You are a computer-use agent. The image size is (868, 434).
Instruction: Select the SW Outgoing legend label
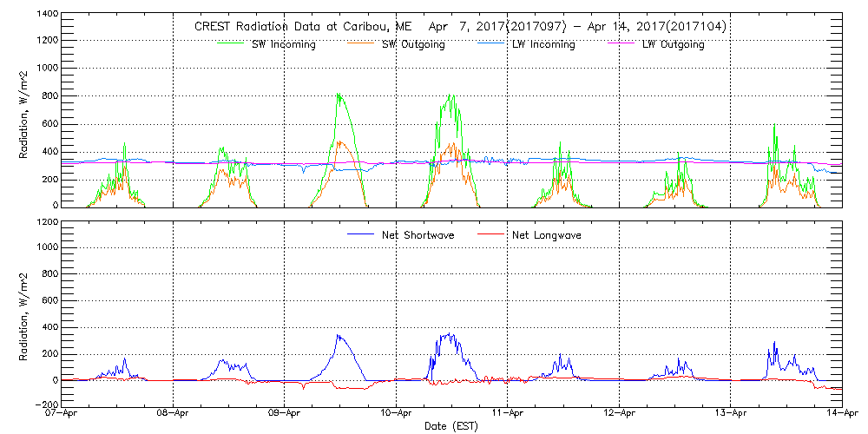coord(414,44)
